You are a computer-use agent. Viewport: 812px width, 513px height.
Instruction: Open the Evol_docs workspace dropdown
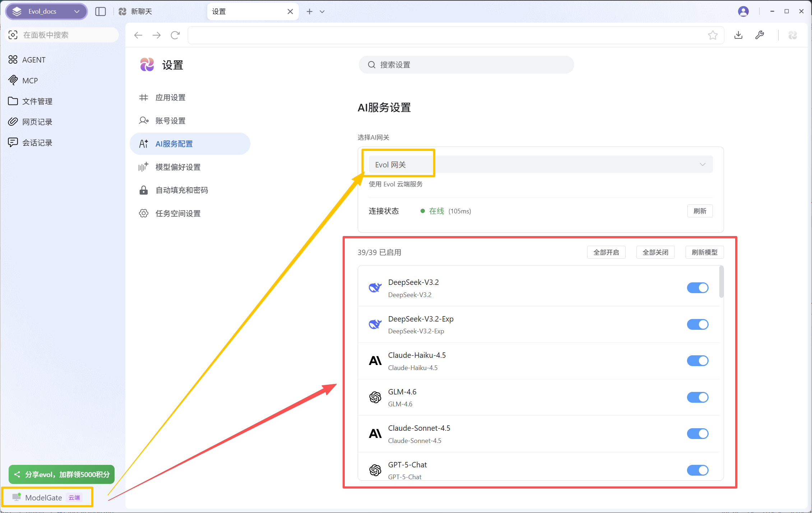tap(46, 11)
